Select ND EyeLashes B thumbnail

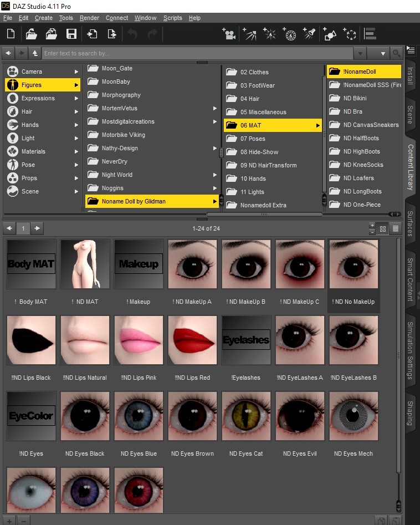pos(354,340)
